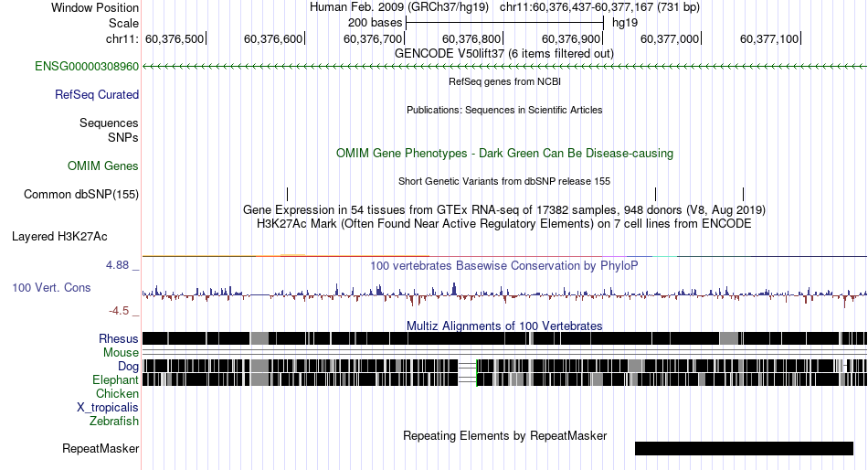Click the 60,376,700 ruler coordinate

(373, 38)
